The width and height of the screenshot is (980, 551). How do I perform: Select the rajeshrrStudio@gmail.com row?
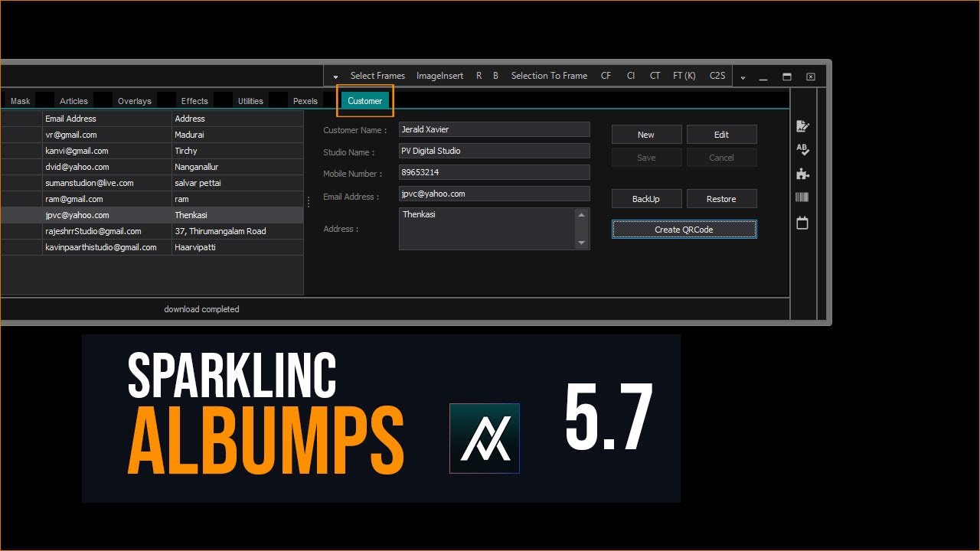(x=152, y=231)
